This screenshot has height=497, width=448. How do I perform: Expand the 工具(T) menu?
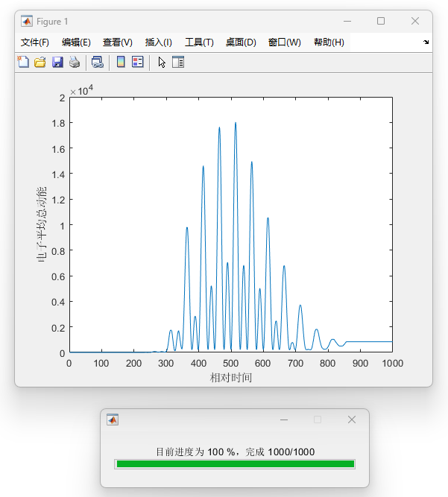(199, 42)
